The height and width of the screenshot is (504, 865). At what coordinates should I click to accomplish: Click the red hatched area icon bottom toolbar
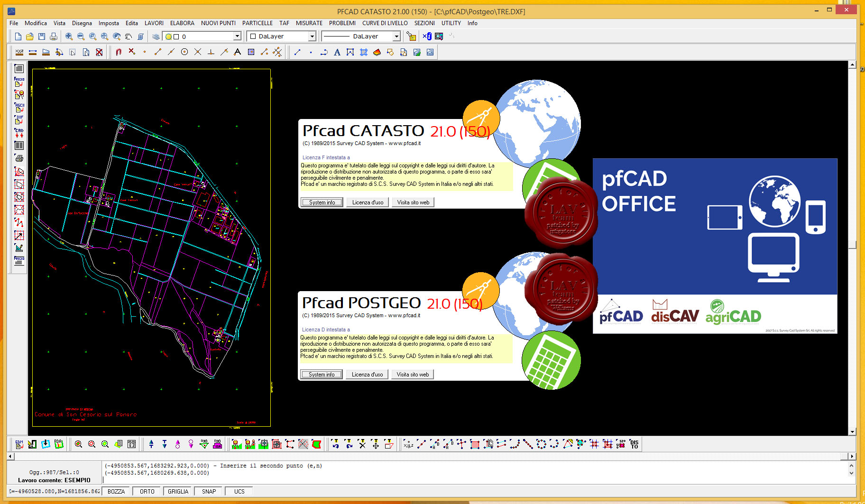click(475, 444)
